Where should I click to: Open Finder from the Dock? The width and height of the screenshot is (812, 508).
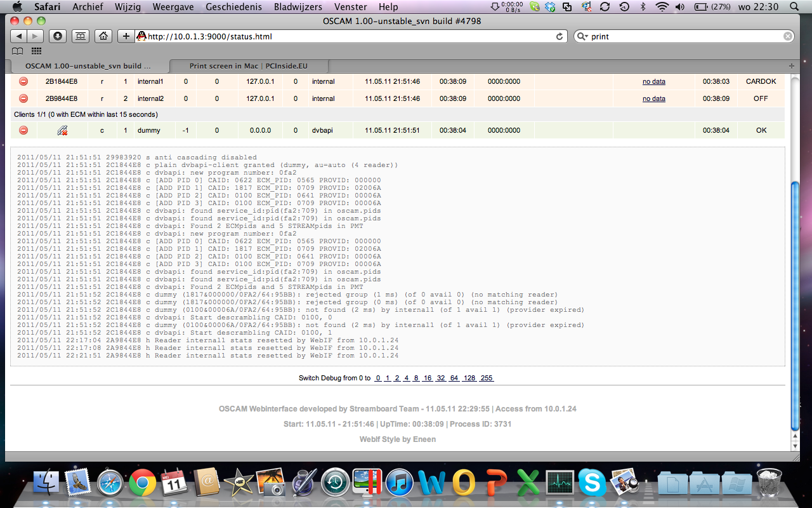point(46,483)
